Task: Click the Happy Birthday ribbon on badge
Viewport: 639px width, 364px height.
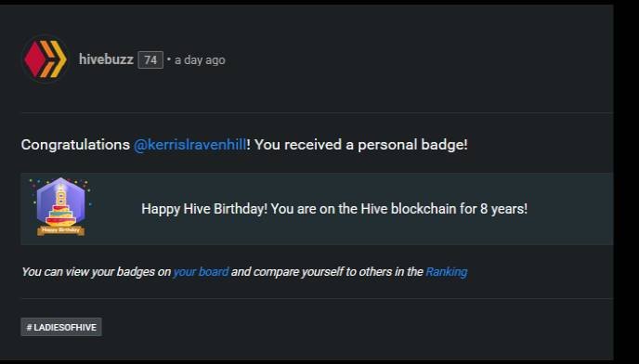Action: [x=60, y=230]
